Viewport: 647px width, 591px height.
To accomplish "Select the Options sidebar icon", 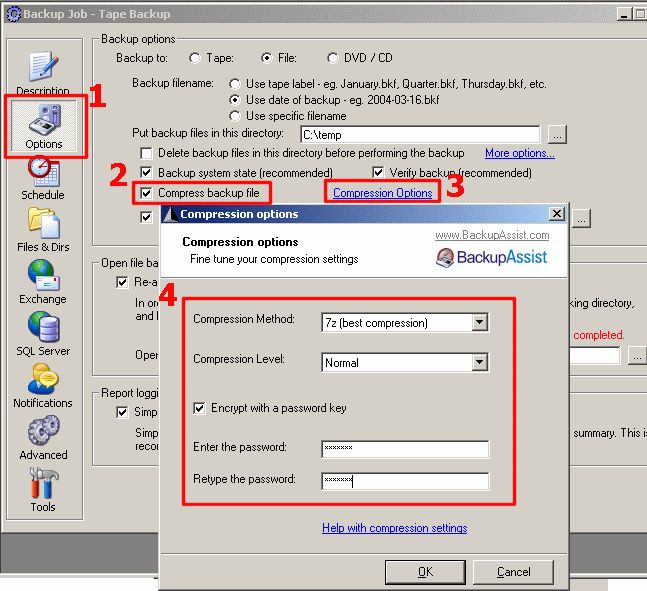I will point(44,121).
